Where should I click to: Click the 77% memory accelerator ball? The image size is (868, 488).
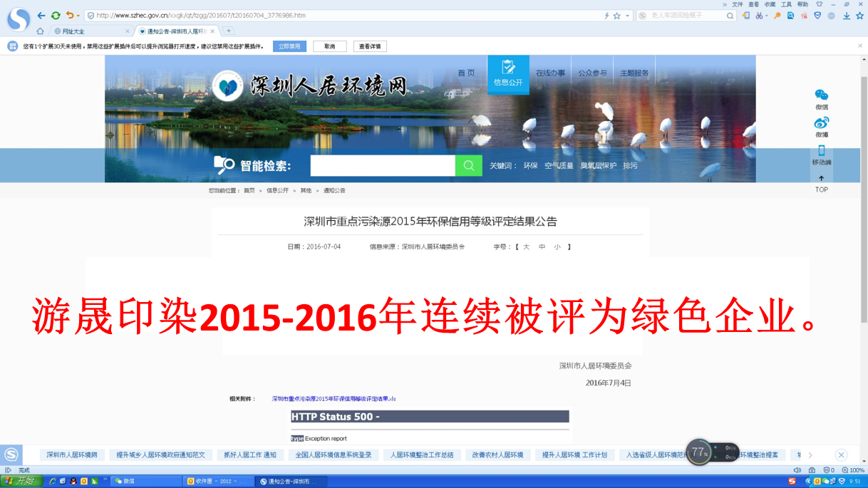coord(699,452)
